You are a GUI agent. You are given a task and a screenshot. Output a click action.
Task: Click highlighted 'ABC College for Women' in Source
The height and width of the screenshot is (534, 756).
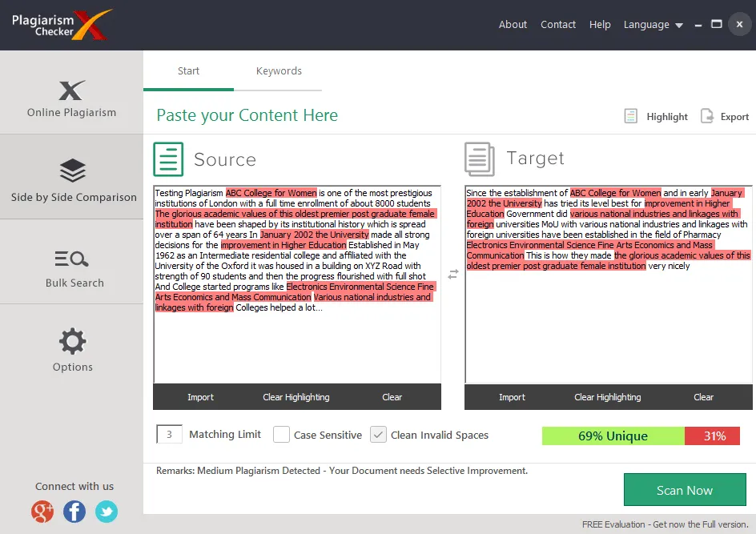(x=271, y=193)
